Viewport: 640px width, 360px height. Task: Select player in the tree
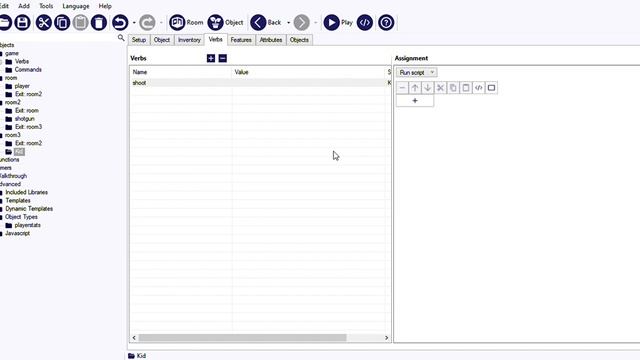(22, 86)
